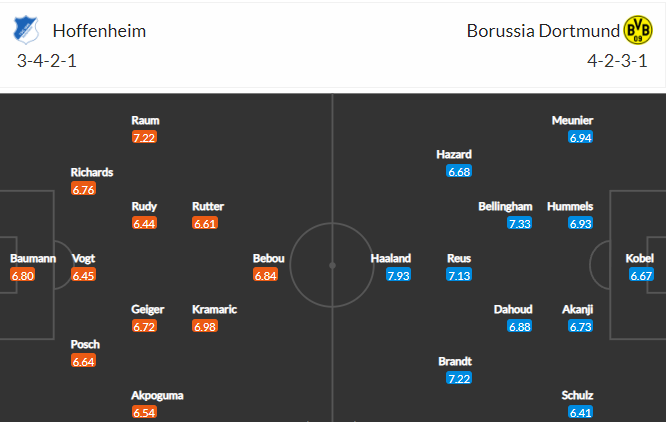
Task: Open the Hoffenheim team name link
Action: tap(99, 31)
